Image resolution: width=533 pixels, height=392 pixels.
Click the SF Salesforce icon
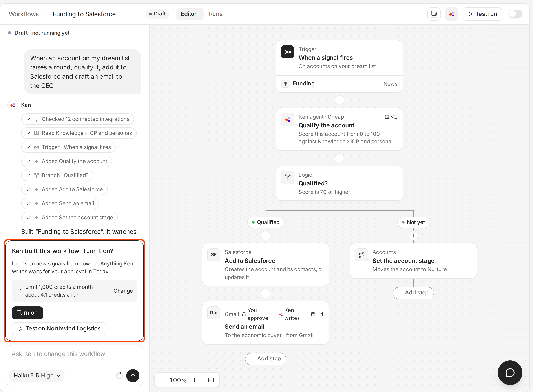pos(214,255)
